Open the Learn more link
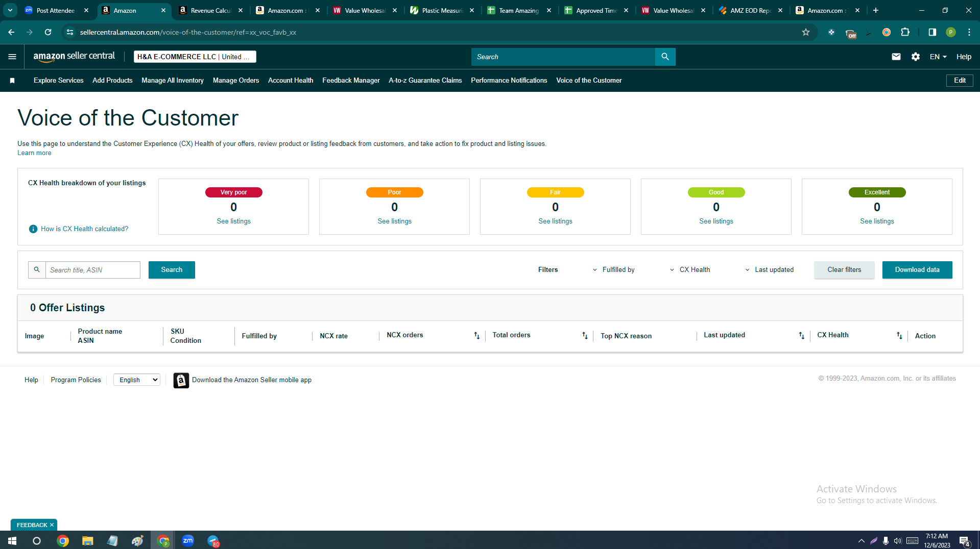Viewport: 980px width, 549px height. [x=34, y=153]
